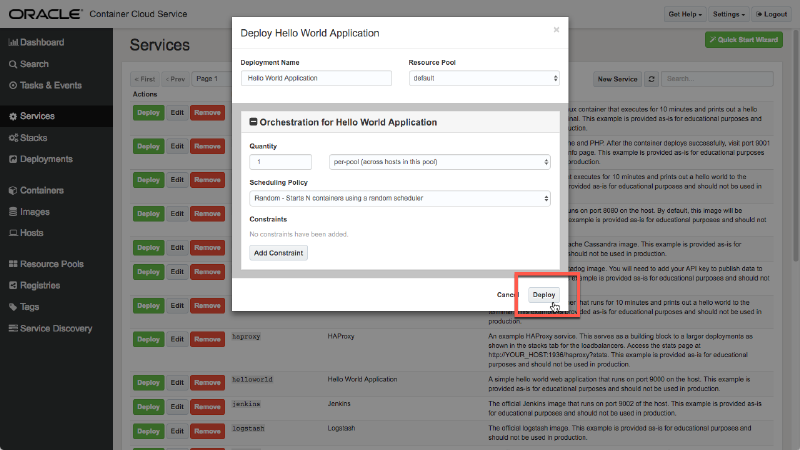Image resolution: width=800 pixels, height=450 pixels.
Task: Collapse the Orchestration for Hello World Application section
Action: coord(253,122)
